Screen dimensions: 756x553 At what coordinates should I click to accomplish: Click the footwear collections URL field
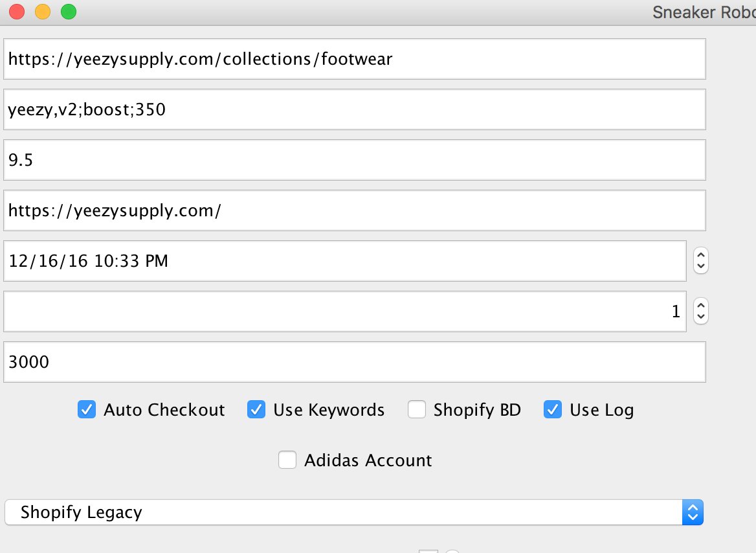pyautogui.click(x=355, y=59)
